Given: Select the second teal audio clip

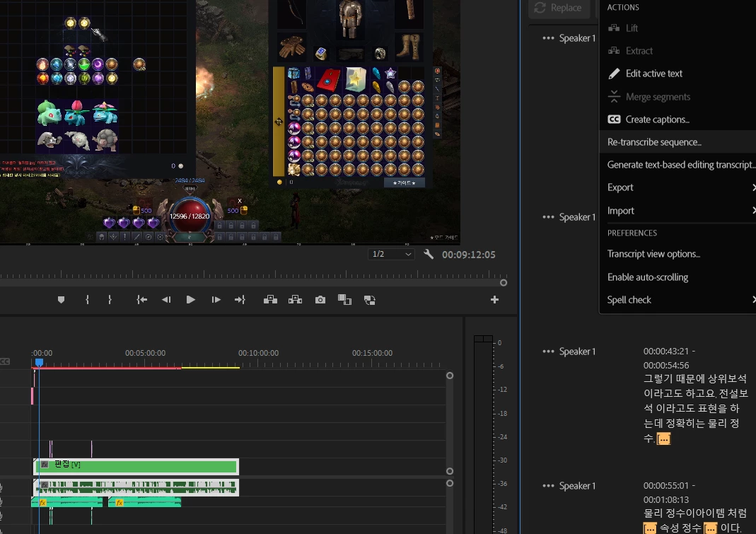Looking at the screenshot, I should click(x=145, y=503).
